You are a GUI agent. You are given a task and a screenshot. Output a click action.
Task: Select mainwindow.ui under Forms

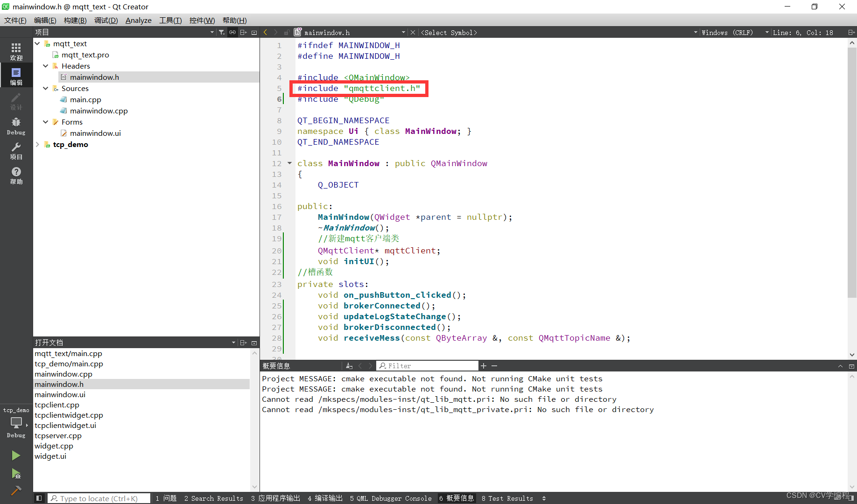(x=95, y=133)
